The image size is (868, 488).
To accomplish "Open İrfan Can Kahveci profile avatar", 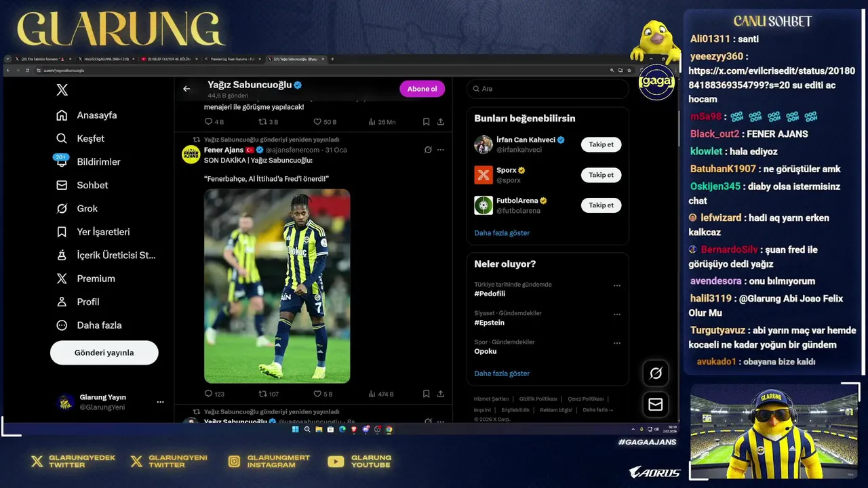I will 484,144.
